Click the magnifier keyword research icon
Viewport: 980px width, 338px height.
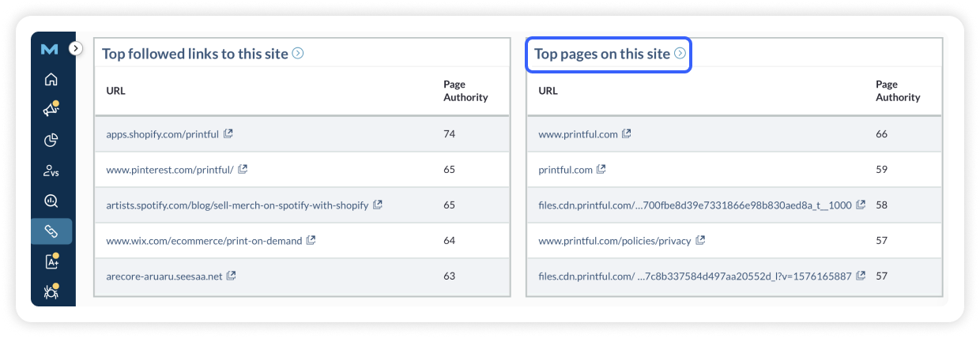pos(51,201)
